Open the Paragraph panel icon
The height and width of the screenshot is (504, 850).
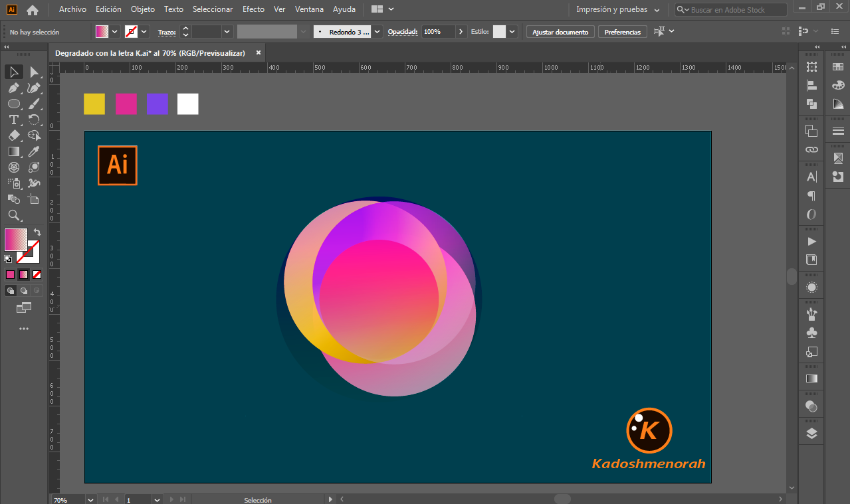click(x=811, y=196)
